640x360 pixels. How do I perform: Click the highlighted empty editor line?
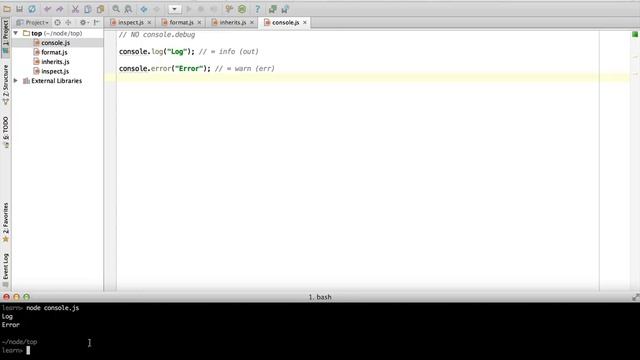366,78
